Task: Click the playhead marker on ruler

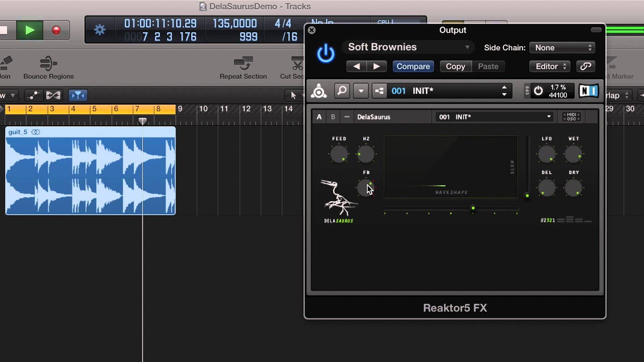Action: tap(142, 121)
